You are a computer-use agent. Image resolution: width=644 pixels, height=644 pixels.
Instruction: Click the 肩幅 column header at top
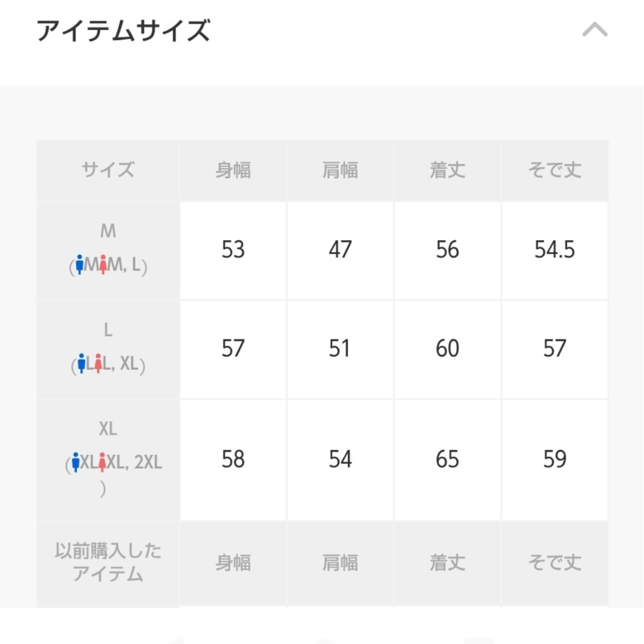click(x=340, y=170)
